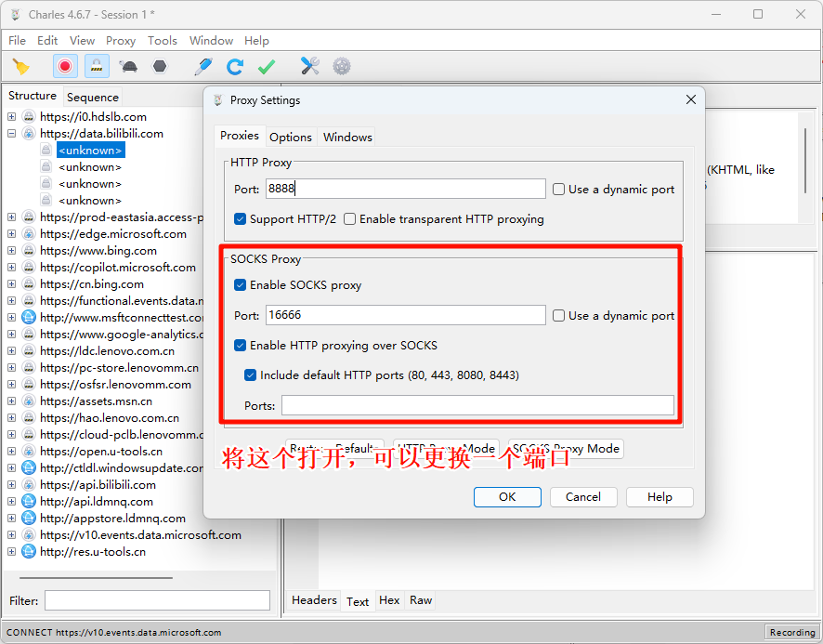This screenshot has width=823, height=644.
Task: Repeat selected request using the refresh icon
Action: pyautogui.click(x=235, y=66)
